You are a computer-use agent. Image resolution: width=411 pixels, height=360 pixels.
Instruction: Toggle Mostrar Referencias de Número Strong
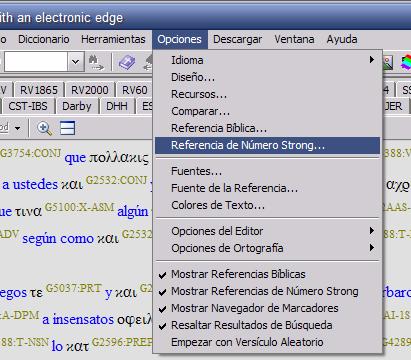pos(267,291)
